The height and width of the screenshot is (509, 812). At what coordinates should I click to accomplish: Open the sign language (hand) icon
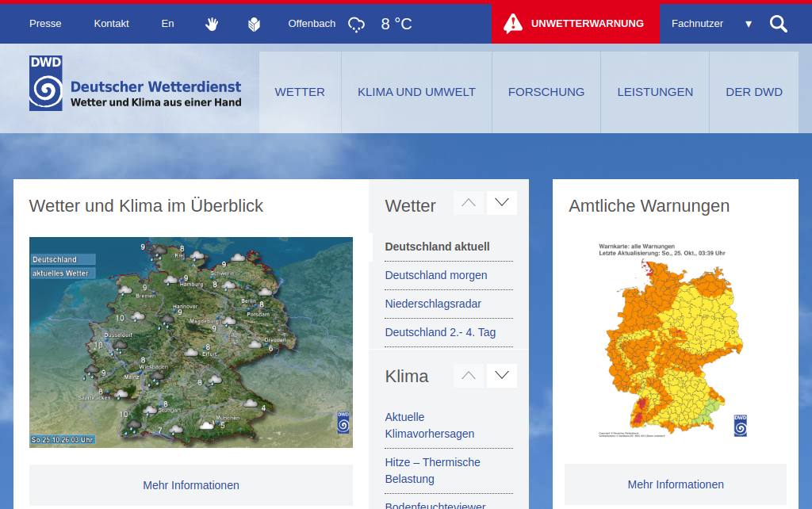211,24
